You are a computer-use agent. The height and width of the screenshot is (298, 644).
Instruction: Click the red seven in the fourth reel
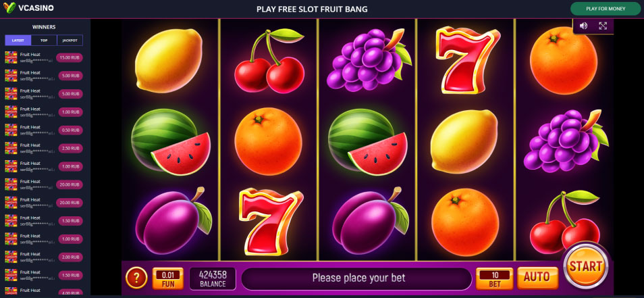click(x=468, y=59)
